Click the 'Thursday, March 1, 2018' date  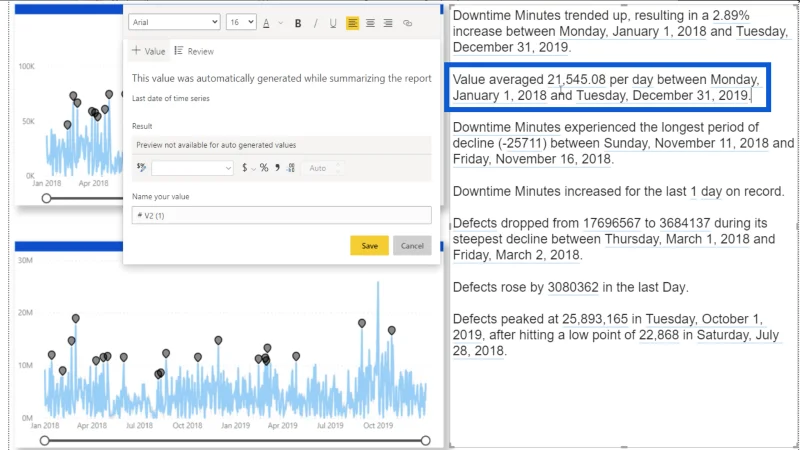(x=677, y=239)
